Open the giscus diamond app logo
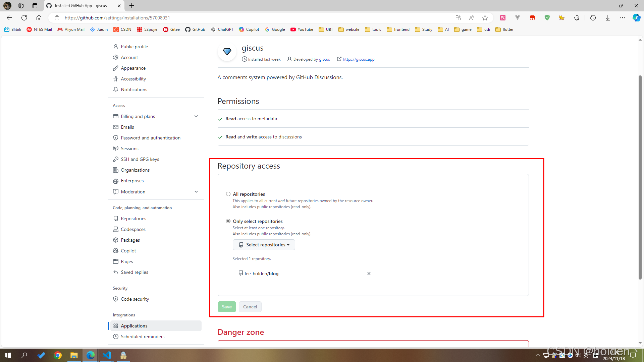644x362 pixels. coord(227,52)
